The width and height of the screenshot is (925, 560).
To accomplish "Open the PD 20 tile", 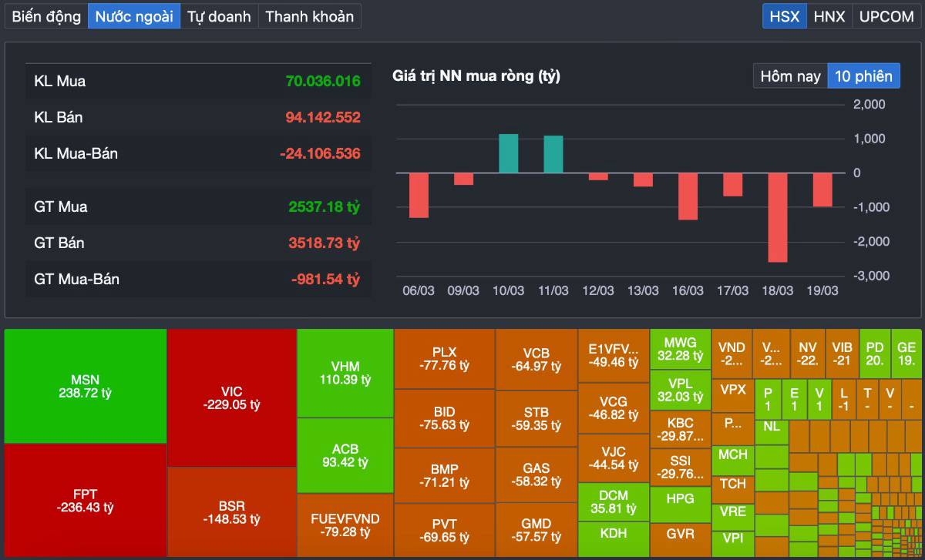I will [875, 354].
